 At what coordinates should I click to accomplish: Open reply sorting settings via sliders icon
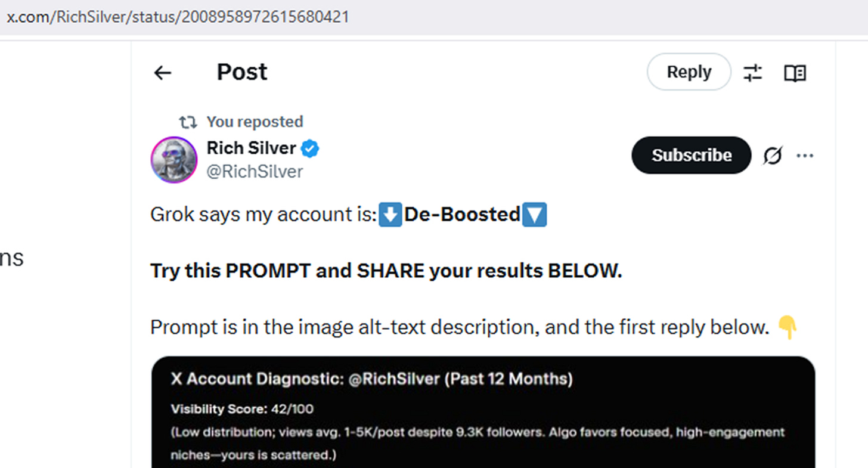click(x=752, y=72)
